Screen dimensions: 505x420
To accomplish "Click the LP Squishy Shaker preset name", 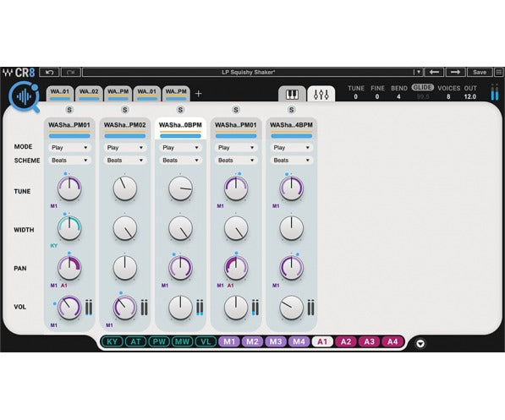I will [249, 72].
